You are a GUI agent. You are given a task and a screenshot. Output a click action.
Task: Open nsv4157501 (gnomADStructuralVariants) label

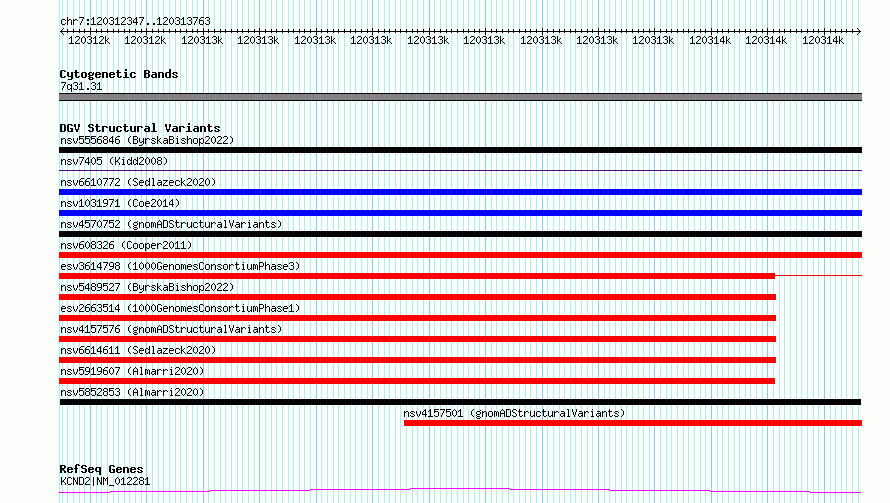click(514, 413)
